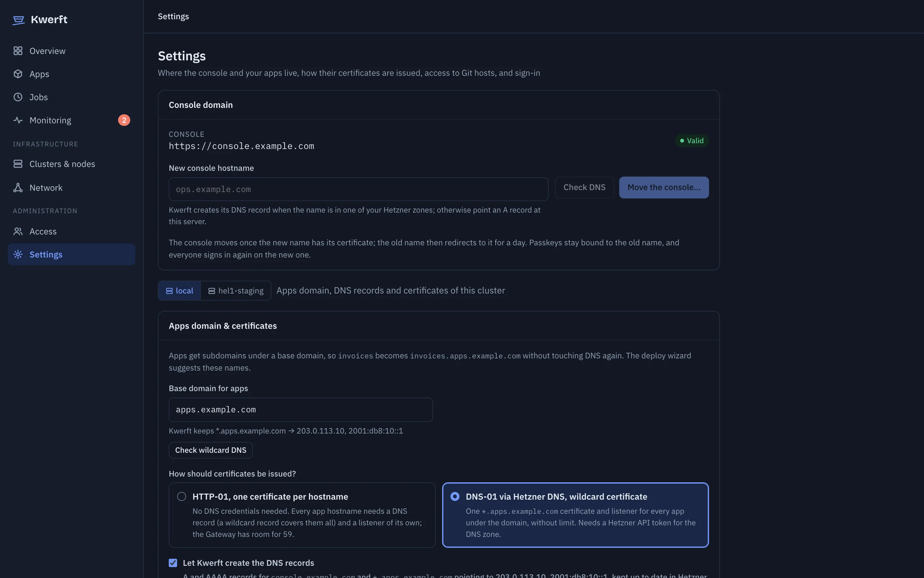The image size is (924, 578).
Task: Go to the Access administration label
Action: (43, 231)
